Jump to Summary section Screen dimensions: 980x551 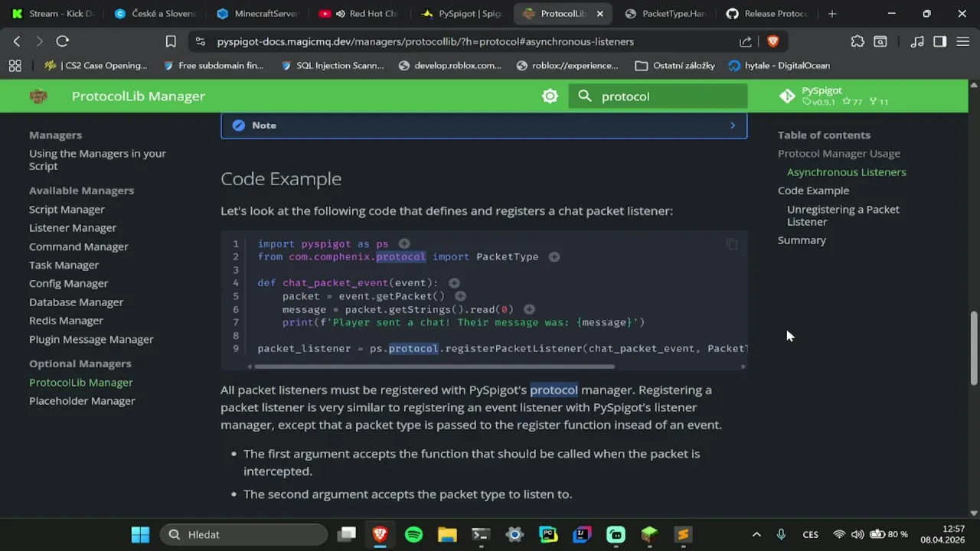coord(802,240)
